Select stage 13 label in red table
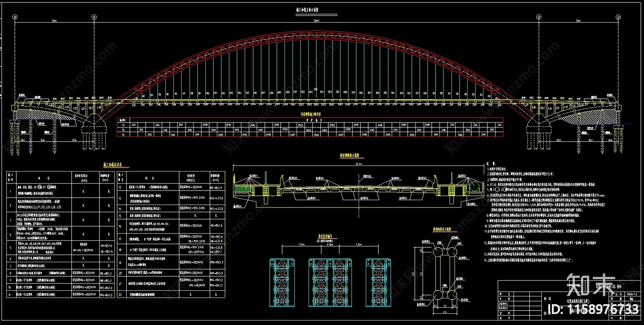Image resolution: width=644 pixels, height=325 pixels. point(123,125)
